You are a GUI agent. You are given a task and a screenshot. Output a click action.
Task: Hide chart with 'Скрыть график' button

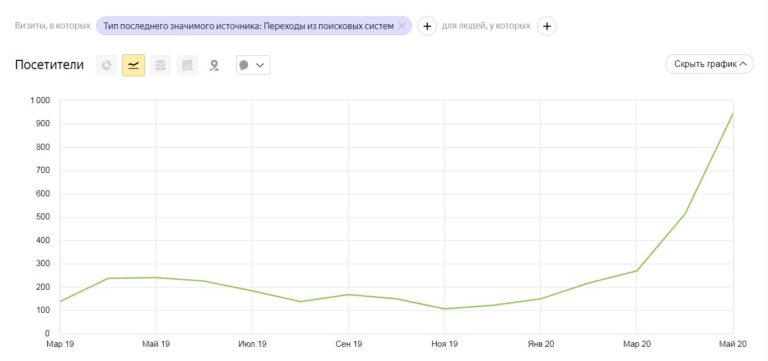[x=709, y=64]
